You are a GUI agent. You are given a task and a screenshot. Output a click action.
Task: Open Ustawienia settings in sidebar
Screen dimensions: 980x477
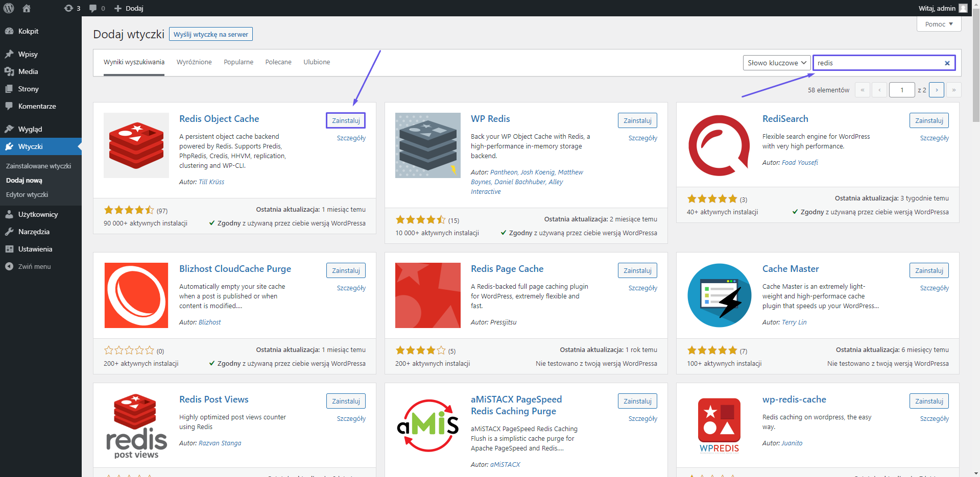click(35, 249)
